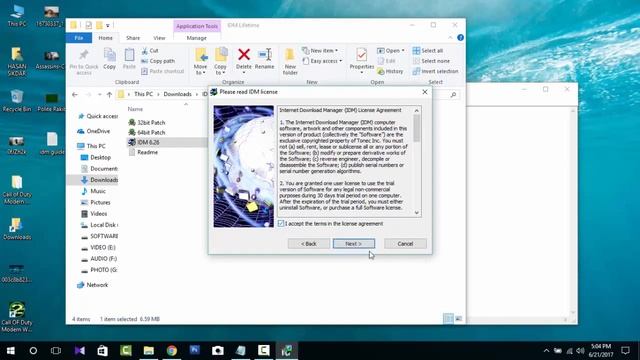
Task: Select OneDrive in the navigation pane
Action: 94,131
